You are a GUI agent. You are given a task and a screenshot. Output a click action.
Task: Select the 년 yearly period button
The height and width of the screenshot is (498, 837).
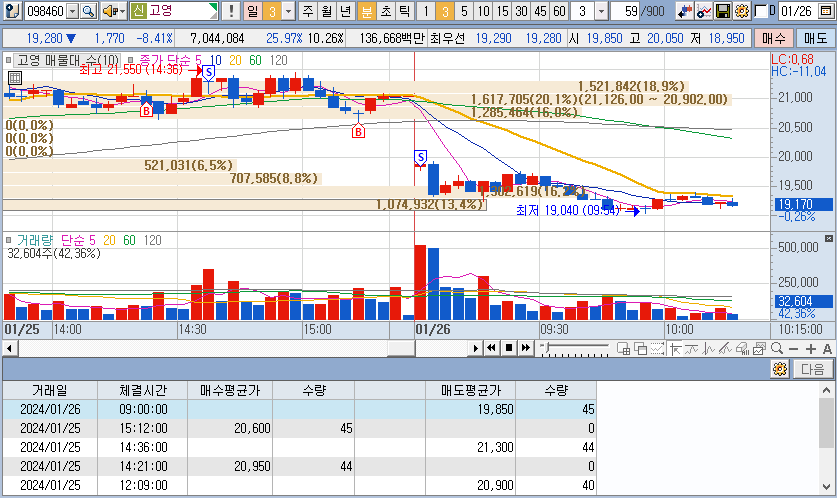pyautogui.click(x=346, y=11)
